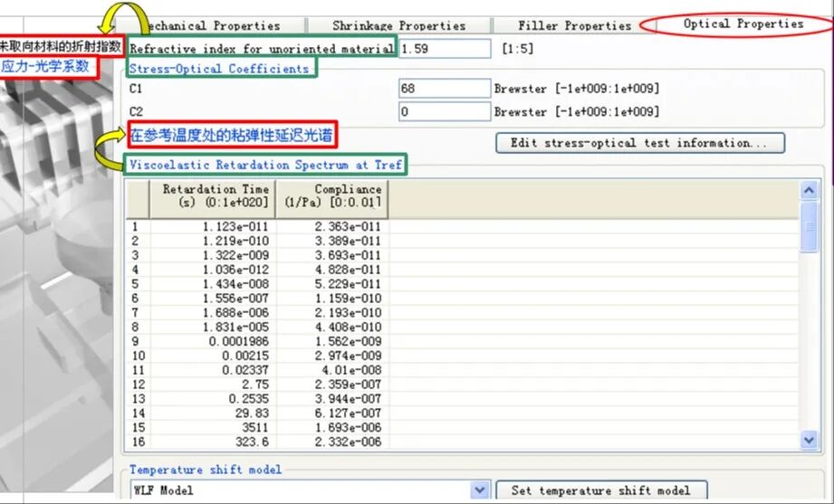Expand the WLF Model dropdown

[x=480, y=490]
